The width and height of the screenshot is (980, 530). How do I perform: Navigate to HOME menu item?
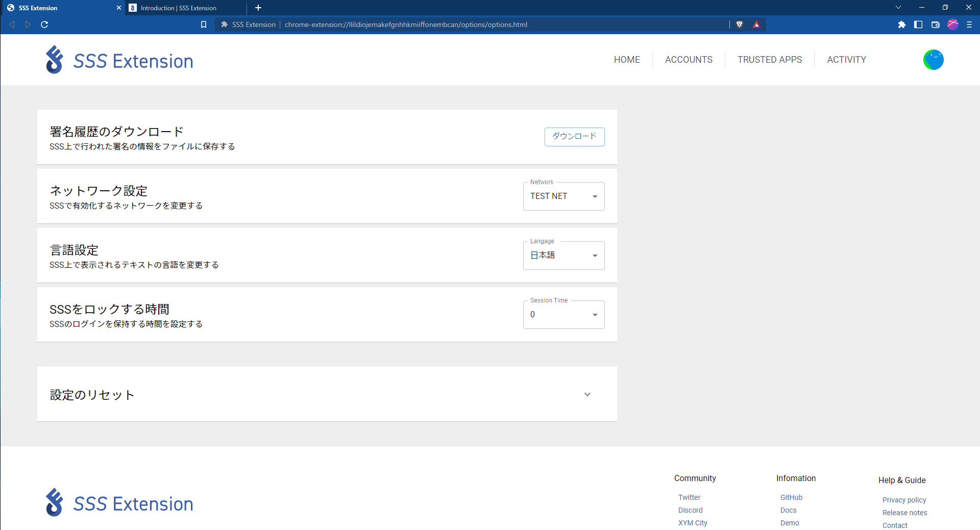tap(627, 60)
